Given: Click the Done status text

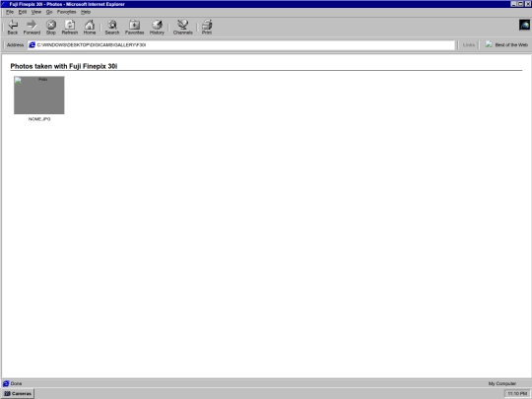Looking at the screenshot, I should click(x=16, y=384).
